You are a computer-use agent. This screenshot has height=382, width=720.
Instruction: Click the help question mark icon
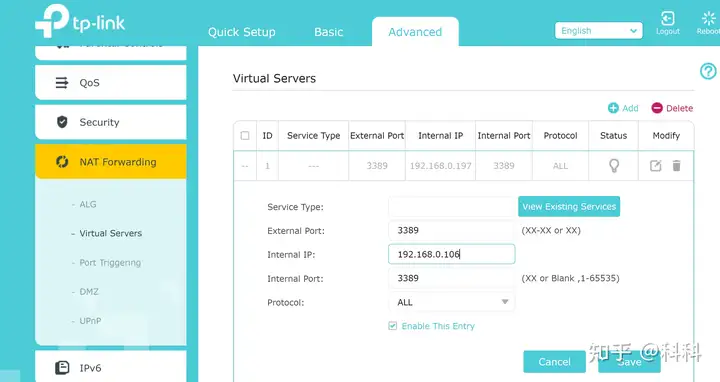tap(708, 71)
